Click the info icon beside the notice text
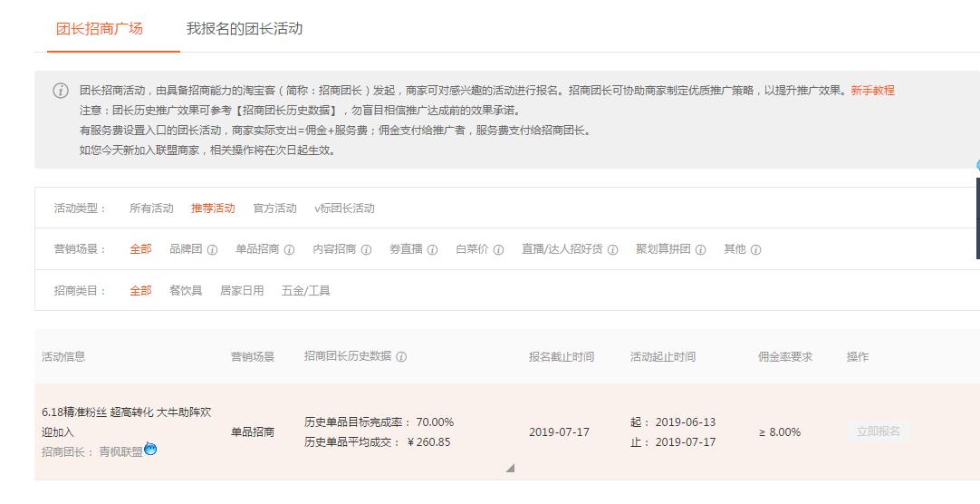This screenshot has height=504, width=980. 61,91
